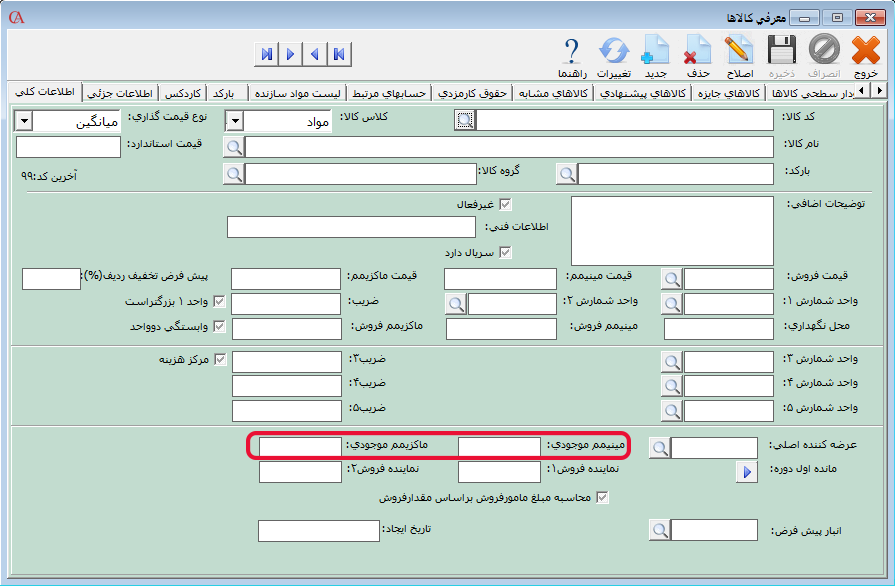Click the browse button beside کد کالا field
895x586 pixels.
coord(463,121)
